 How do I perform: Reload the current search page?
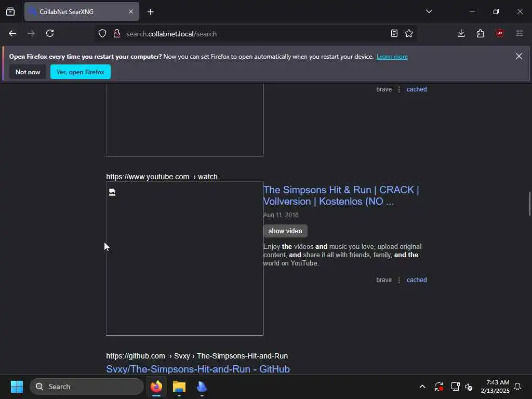(x=50, y=34)
